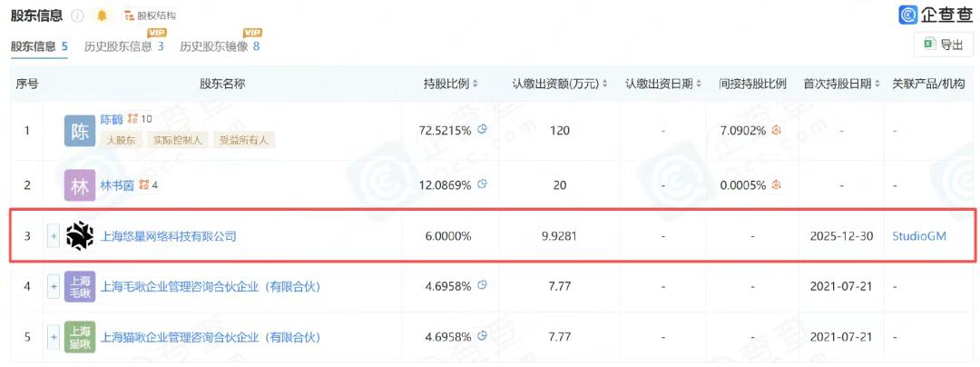Screen dimensions: 980x367
Task: Click the relation icon next to 陈鹤
Action: pos(132,119)
